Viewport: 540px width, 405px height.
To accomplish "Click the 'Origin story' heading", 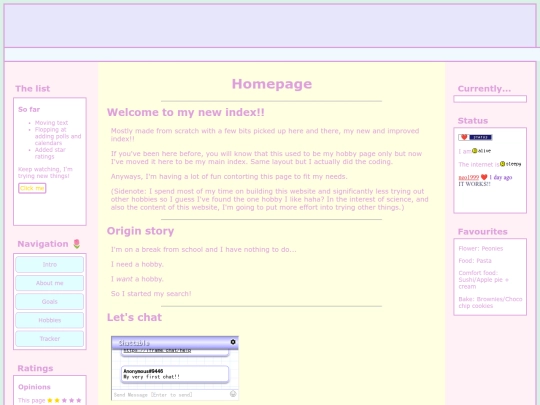I will (x=141, y=231).
